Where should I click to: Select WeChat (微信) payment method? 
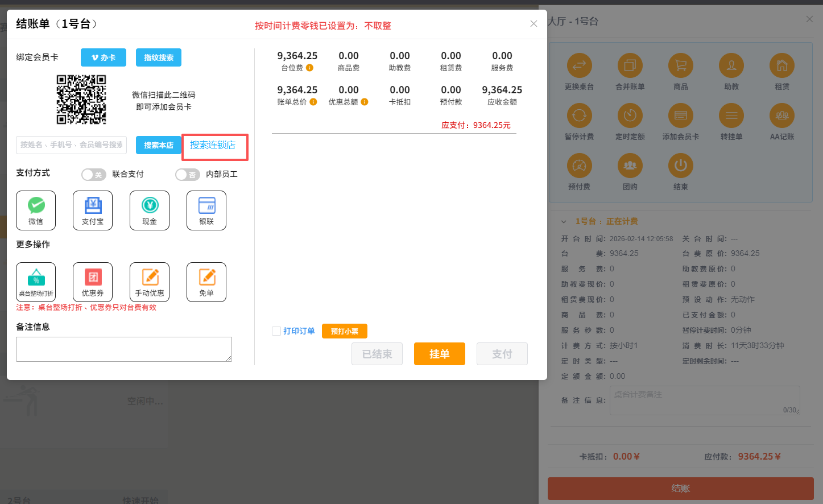point(36,210)
